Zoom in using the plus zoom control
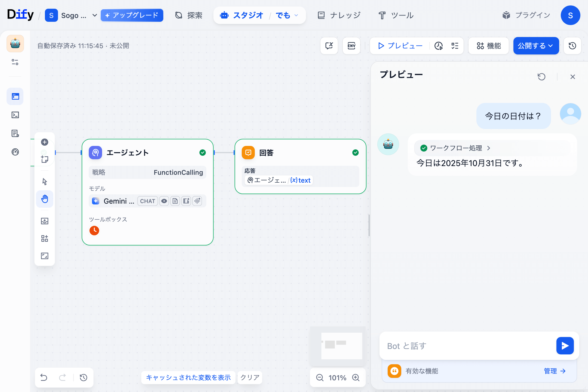 coord(356,378)
